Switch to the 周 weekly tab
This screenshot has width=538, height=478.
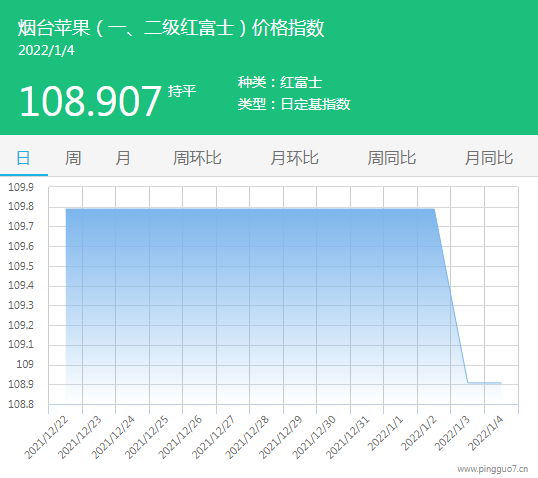click(x=73, y=158)
